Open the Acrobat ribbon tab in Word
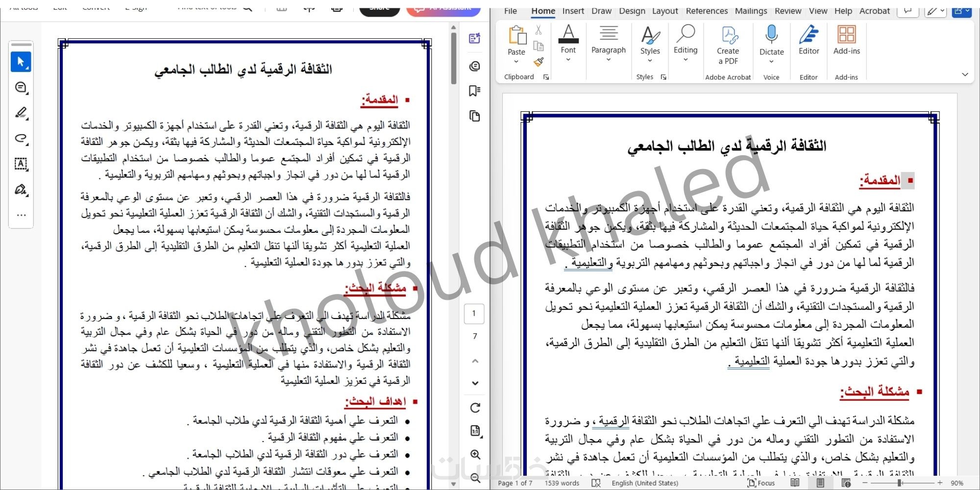980x490 pixels. pos(875,11)
